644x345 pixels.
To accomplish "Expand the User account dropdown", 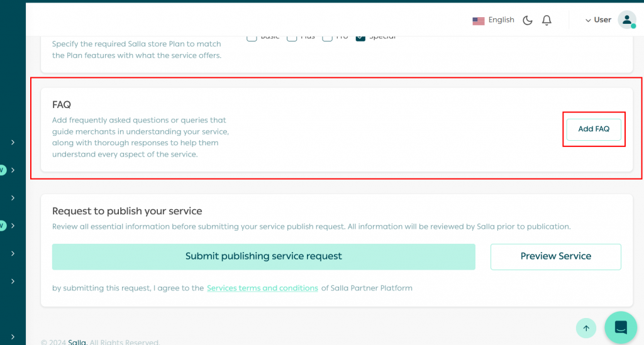I will coord(598,20).
